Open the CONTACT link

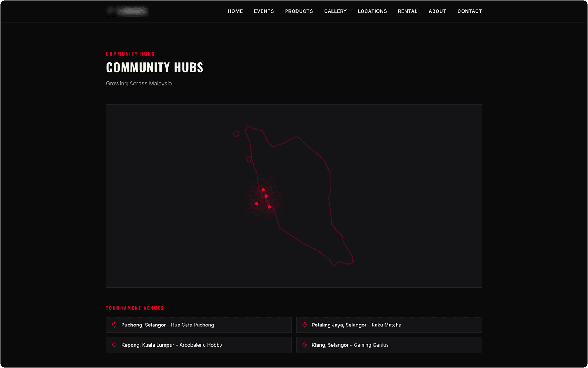coord(470,11)
